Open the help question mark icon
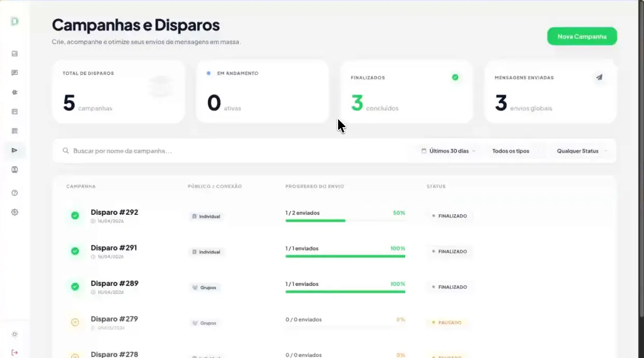Image resolution: width=644 pixels, height=358 pixels. [15, 193]
